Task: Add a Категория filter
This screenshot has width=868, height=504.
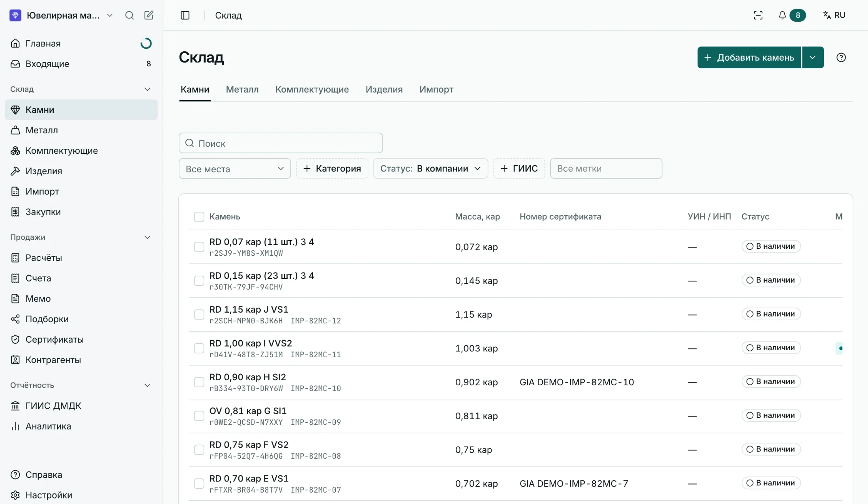Action: coord(332,169)
